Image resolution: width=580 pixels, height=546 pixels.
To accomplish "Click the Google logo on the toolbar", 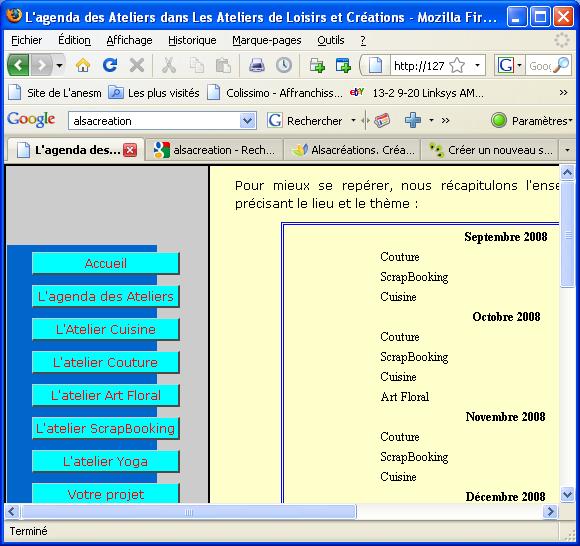I will (x=31, y=120).
